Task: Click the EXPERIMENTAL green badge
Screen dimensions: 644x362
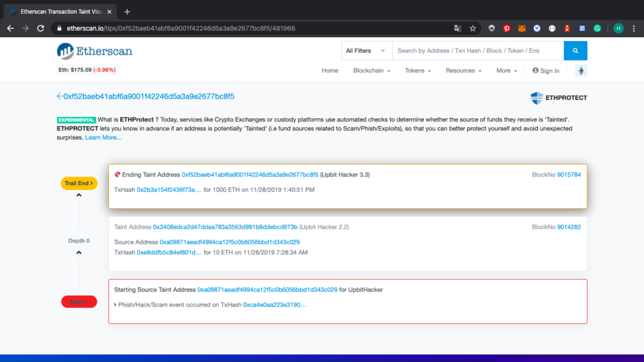Action: (76, 120)
